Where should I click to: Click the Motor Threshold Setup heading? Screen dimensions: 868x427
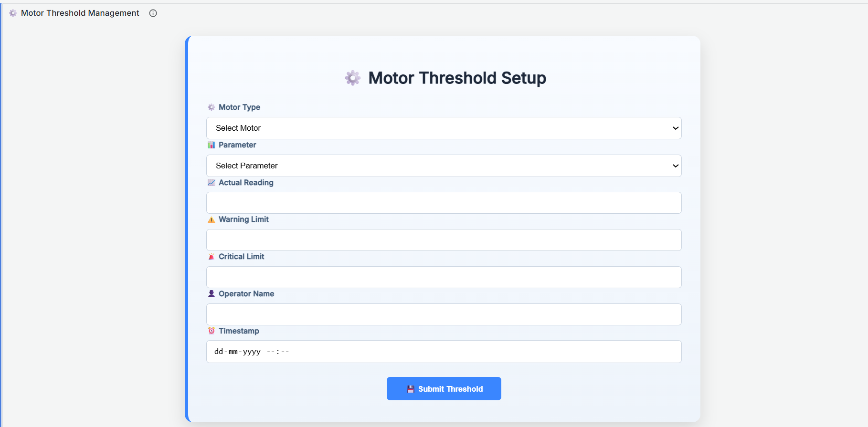457,78
